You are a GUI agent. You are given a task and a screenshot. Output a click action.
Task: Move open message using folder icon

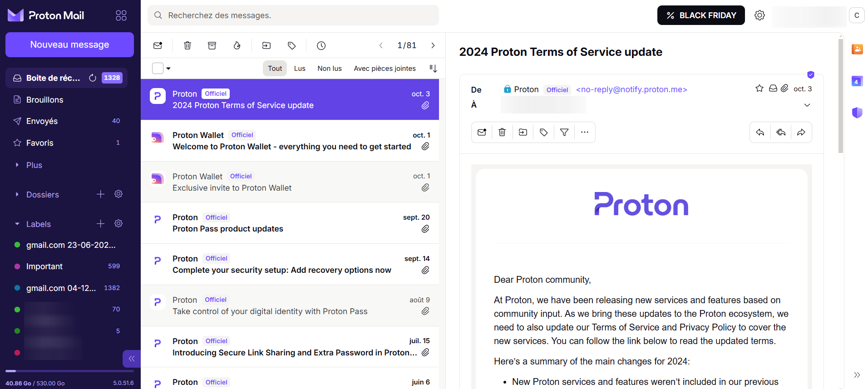(523, 133)
